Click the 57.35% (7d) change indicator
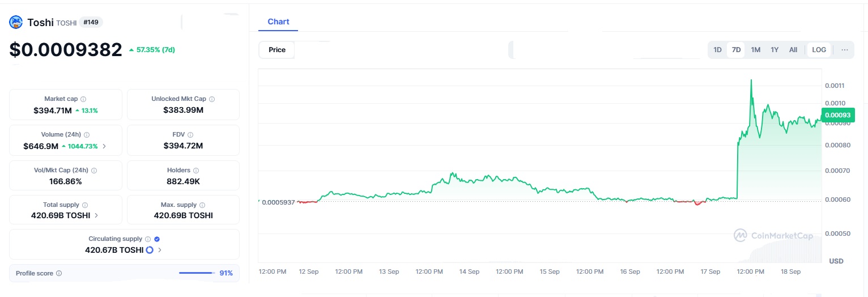868x297 pixels. point(152,50)
